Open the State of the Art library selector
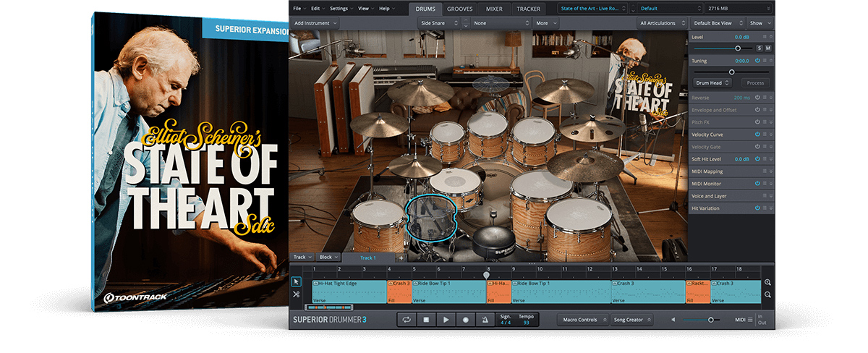This screenshot has width=868, height=353. [x=592, y=9]
